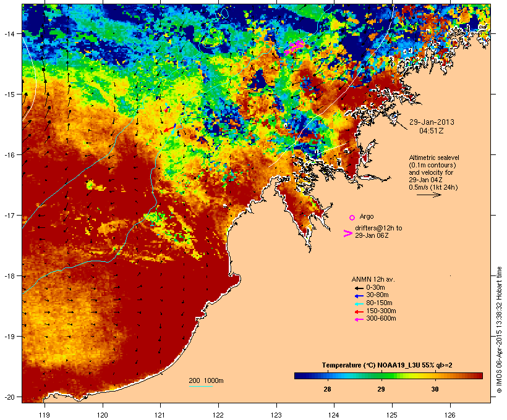
Task: Click the 'Altimetric sealevel' caption text
Action: point(434,157)
